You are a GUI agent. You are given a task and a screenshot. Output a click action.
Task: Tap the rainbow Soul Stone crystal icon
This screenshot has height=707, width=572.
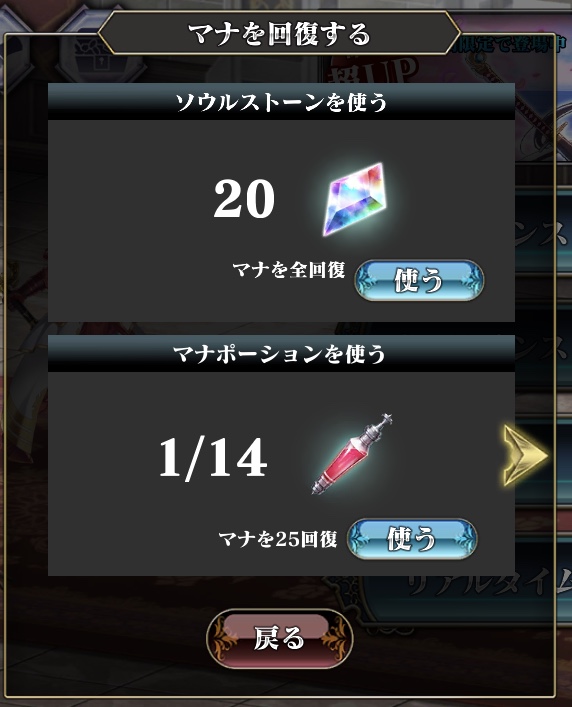(x=355, y=199)
